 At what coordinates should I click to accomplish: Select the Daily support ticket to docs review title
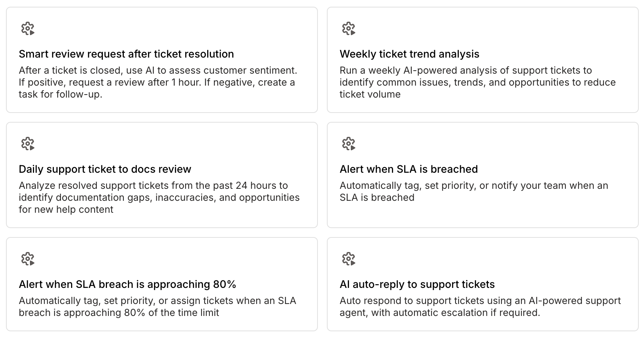pyautogui.click(x=105, y=169)
